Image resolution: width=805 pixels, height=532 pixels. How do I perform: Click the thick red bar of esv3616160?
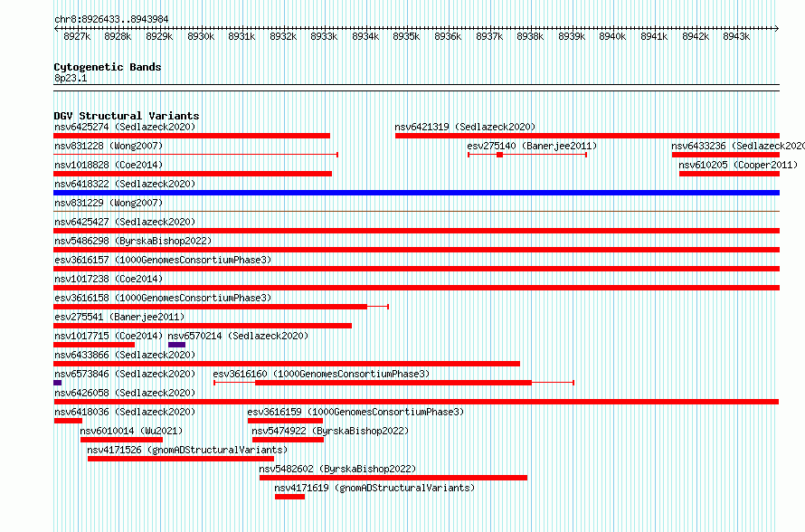393,383
